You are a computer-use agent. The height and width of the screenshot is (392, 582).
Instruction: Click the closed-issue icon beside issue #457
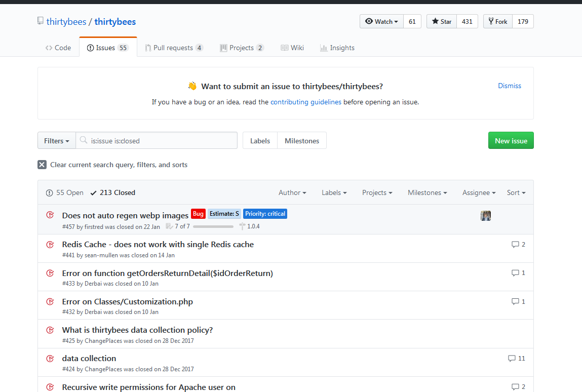pyautogui.click(x=50, y=215)
